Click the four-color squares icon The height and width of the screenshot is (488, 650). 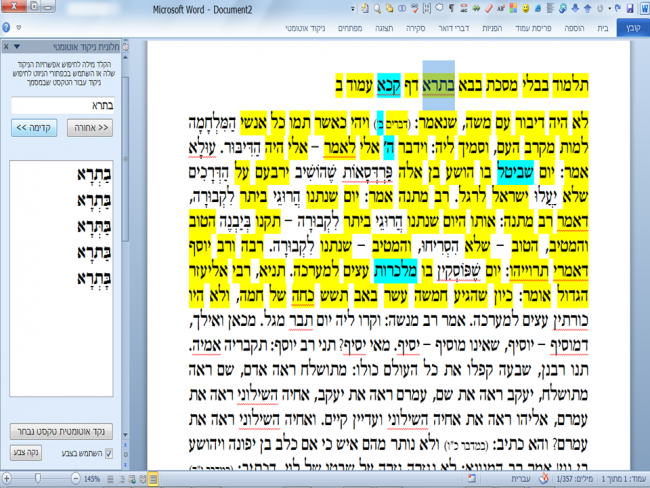[513, 8]
